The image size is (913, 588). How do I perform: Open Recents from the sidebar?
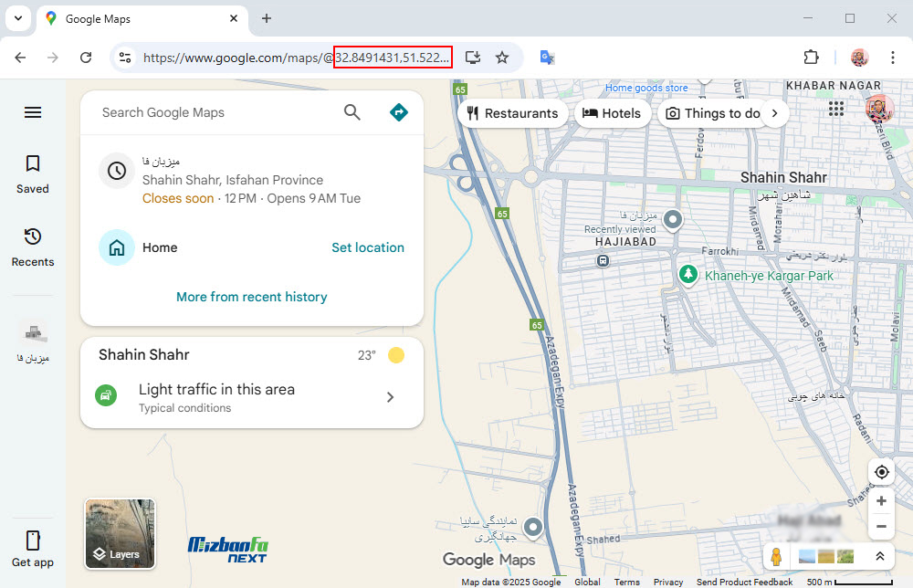[x=33, y=247]
